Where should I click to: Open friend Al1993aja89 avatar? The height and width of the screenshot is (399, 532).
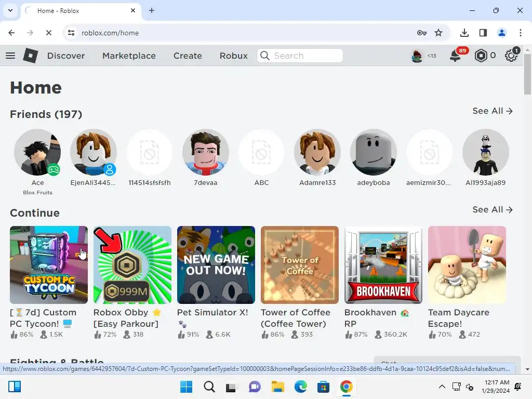(486, 152)
